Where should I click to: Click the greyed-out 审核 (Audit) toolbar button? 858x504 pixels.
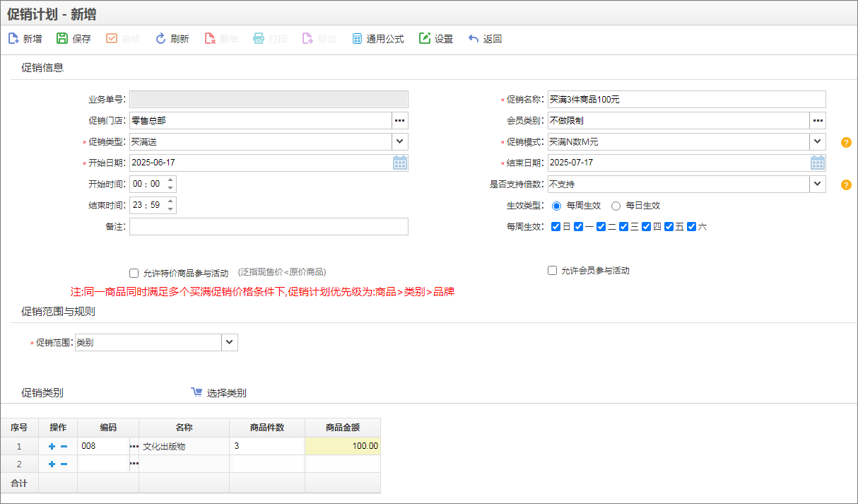(x=123, y=39)
